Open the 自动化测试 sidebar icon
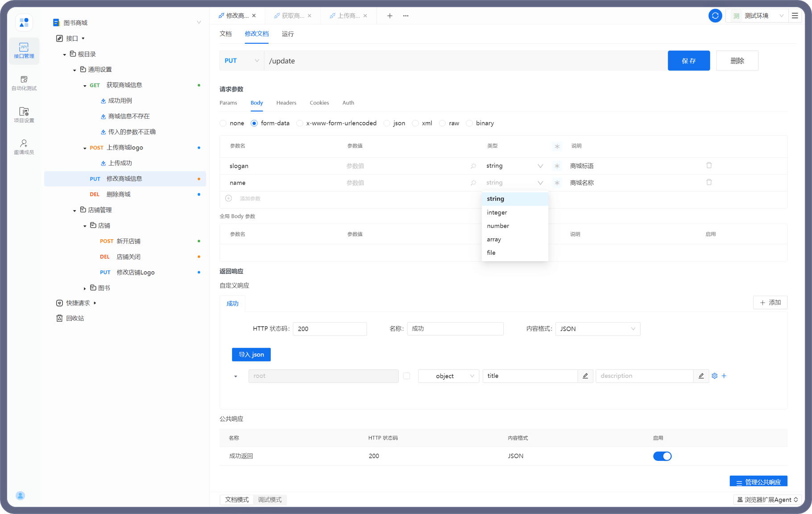Image resolution: width=812 pixels, height=514 pixels. 24,83
